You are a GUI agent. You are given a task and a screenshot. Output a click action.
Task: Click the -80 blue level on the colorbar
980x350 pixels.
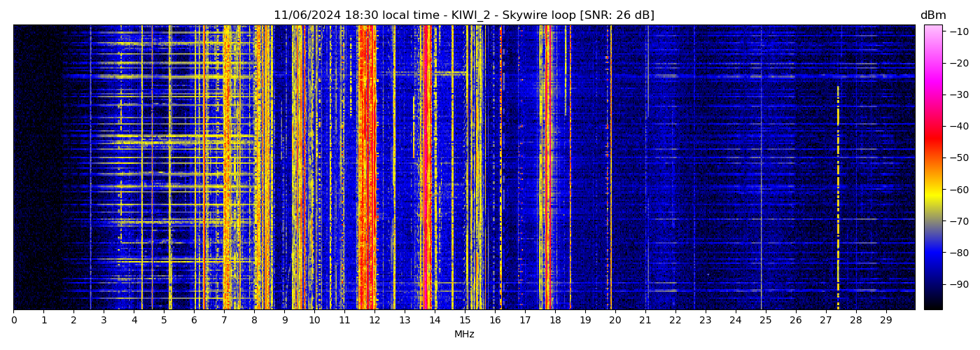click(x=933, y=252)
